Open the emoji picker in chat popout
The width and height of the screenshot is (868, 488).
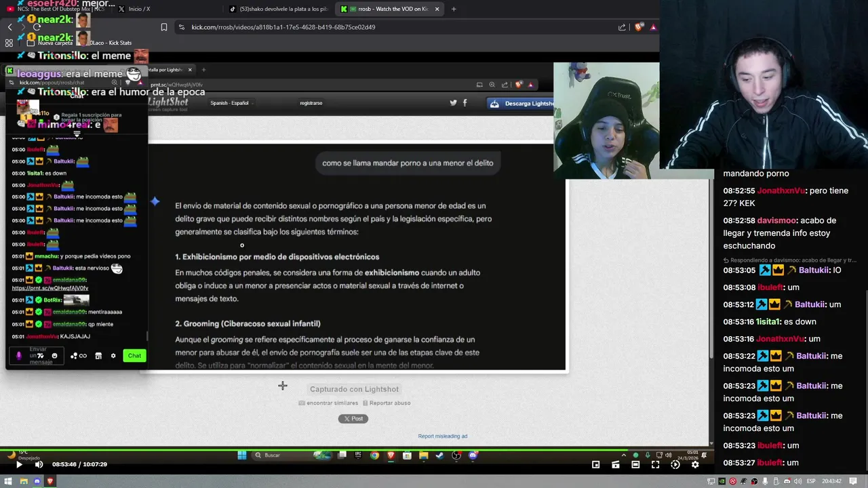click(x=55, y=356)
